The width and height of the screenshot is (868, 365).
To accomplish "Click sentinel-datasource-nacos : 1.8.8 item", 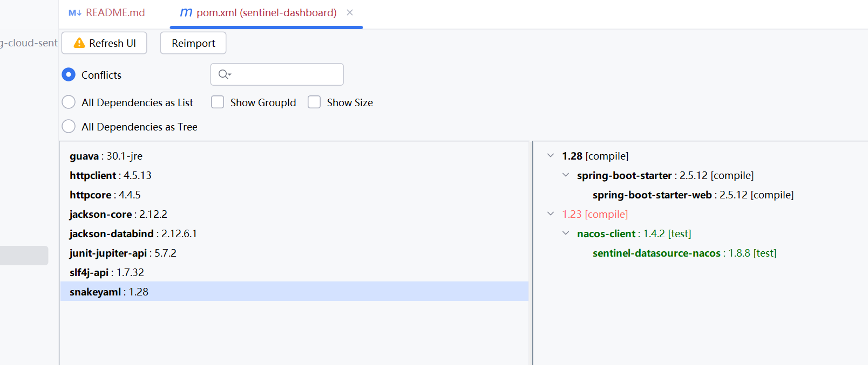I will [684, 253].
